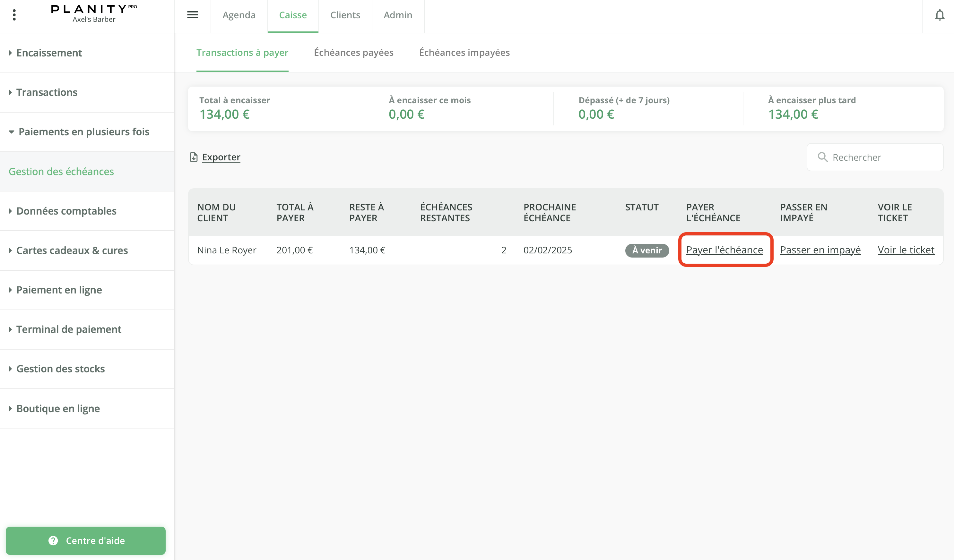The width and height of the screenshot is (954, 560).
Task: Click the search magnifier icon
Action: point(822,157)
